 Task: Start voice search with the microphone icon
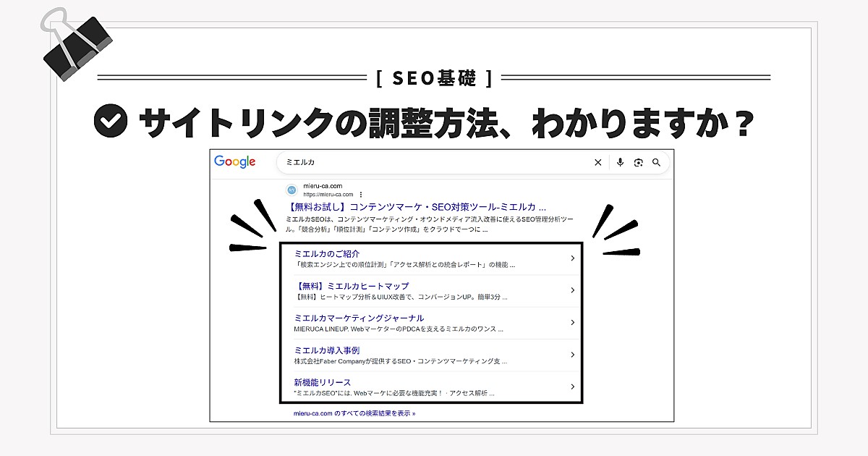620,162
